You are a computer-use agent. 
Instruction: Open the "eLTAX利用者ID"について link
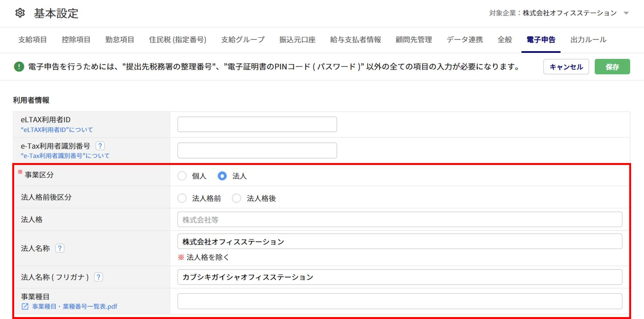(57, 130)
